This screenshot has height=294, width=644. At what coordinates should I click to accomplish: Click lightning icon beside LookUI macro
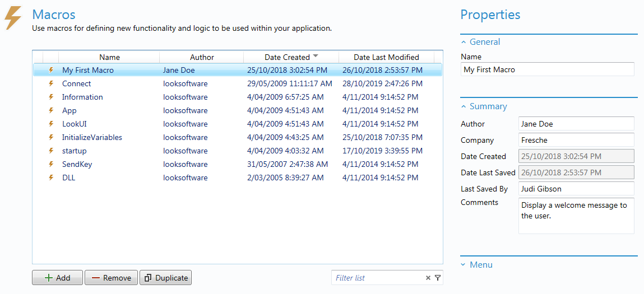coord(52,124)
